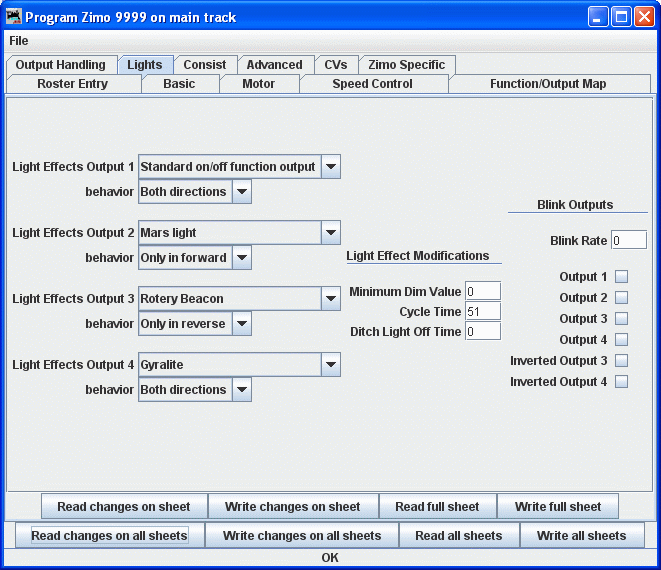Click Read all sheets button

(x=459, y=535)
